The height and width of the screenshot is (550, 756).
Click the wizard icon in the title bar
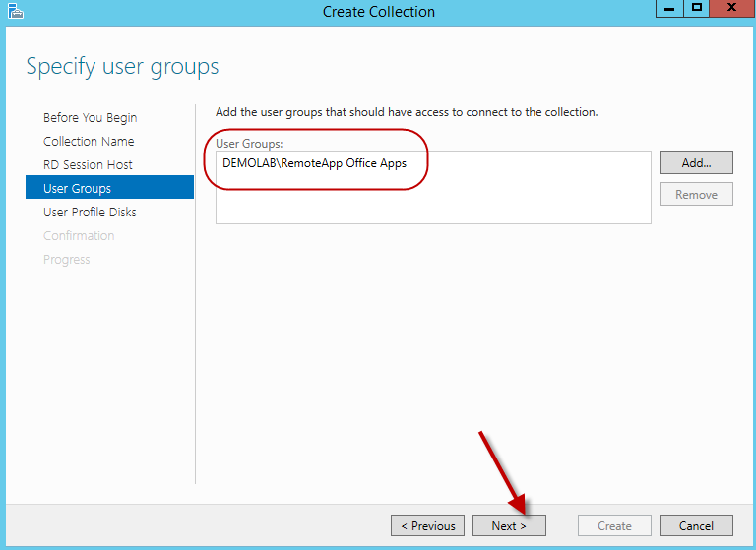(x=14, y=12)
